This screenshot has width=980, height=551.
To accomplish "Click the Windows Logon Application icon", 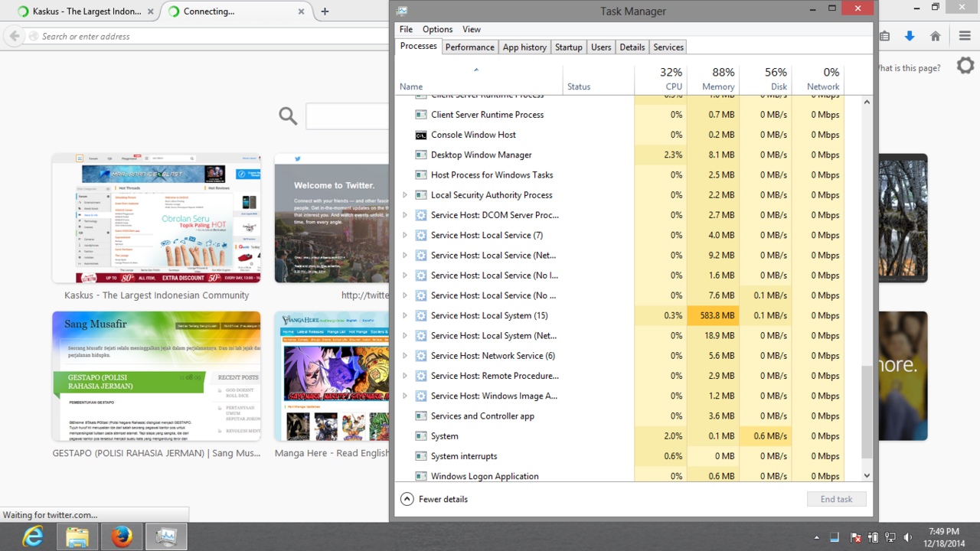I will 420,476.
